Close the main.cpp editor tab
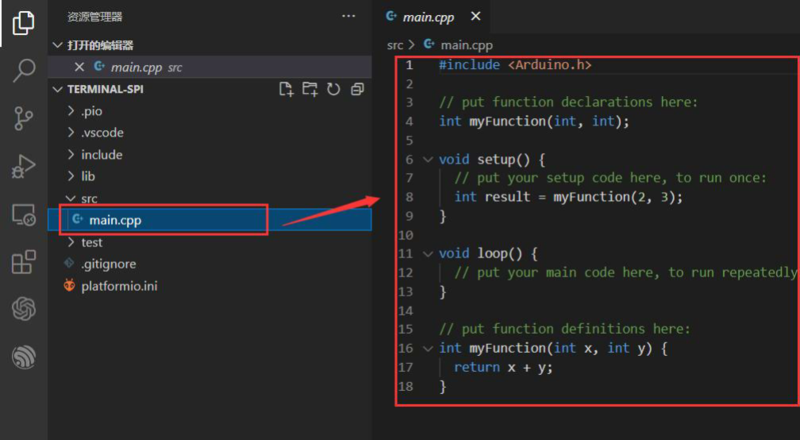This screenshot has width=800, height=440. coord(475,17)
